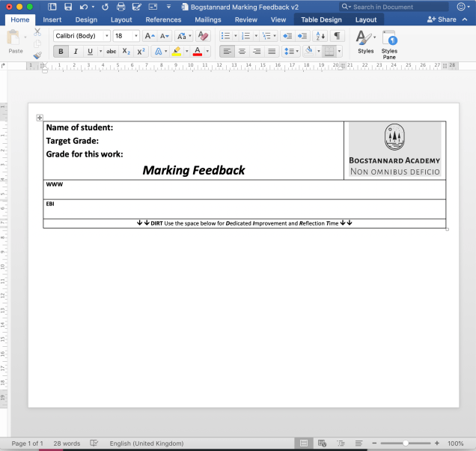Open the Design tab
This screenshot has width=476, height=451.
[x=86, y=19]
